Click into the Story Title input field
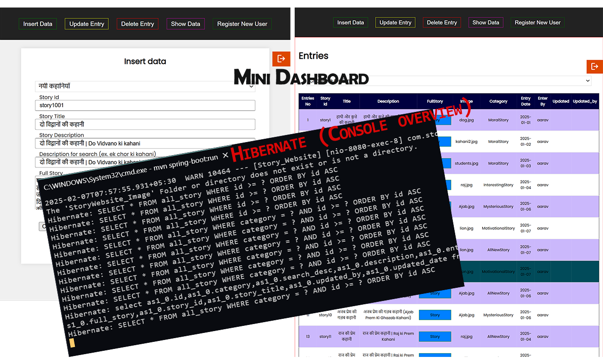The height and width of the screenshot is (364, 603). (145, 124)
